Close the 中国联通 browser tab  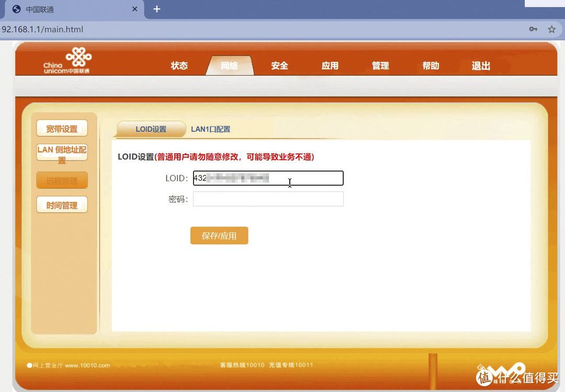click(x=135, y=9)
